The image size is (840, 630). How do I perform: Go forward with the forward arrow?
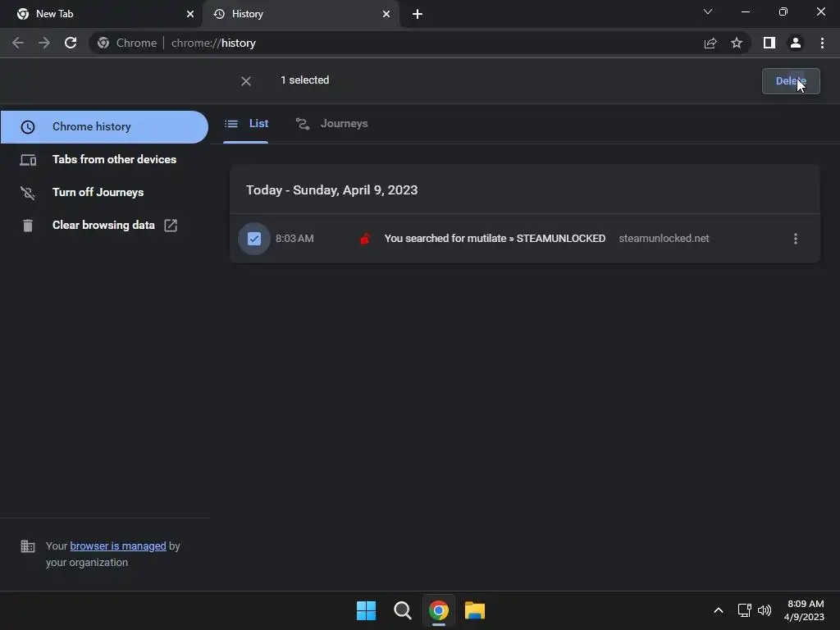point(44,43)
